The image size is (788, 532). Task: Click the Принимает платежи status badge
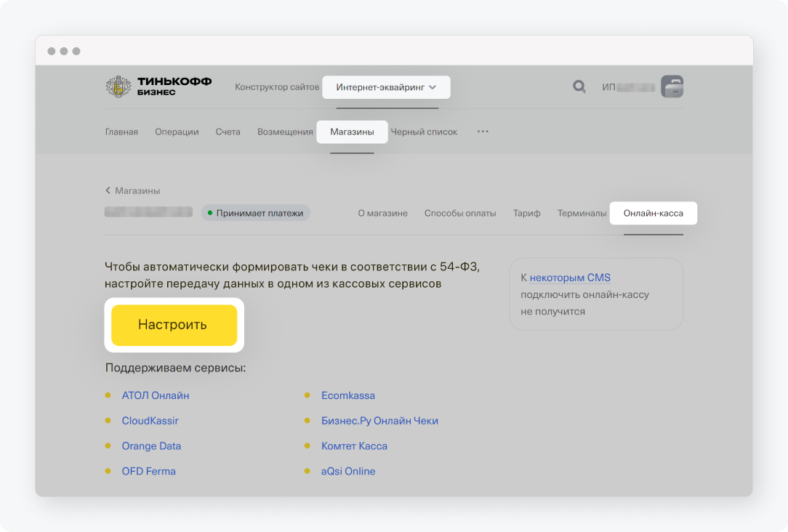pos(256,213)
